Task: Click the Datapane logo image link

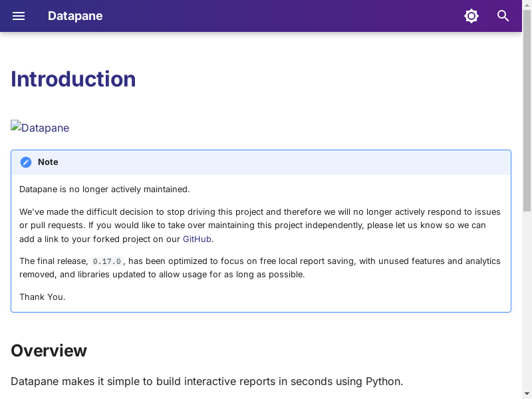Action: [x=40, y=128]
